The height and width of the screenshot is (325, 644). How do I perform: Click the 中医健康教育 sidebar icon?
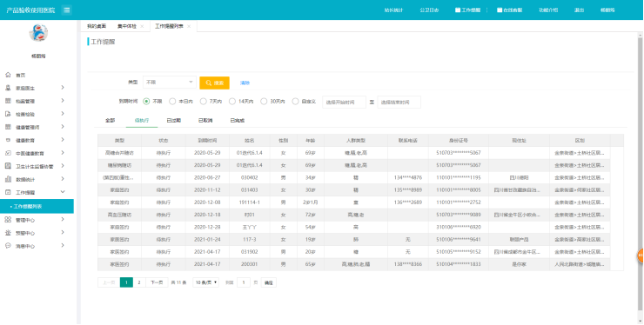8,153
